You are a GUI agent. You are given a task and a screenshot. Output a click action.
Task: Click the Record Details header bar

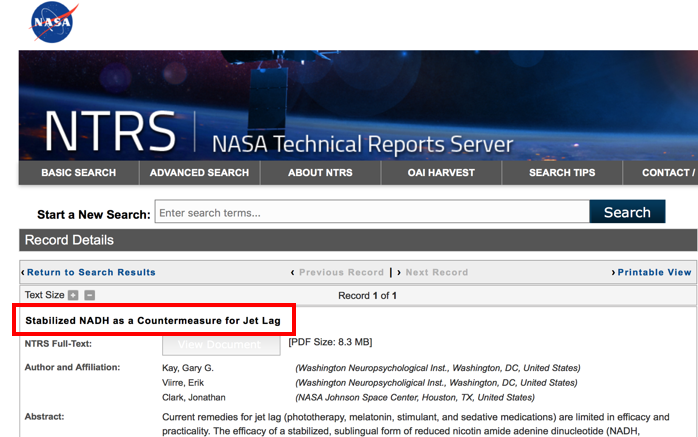(358, 240)
